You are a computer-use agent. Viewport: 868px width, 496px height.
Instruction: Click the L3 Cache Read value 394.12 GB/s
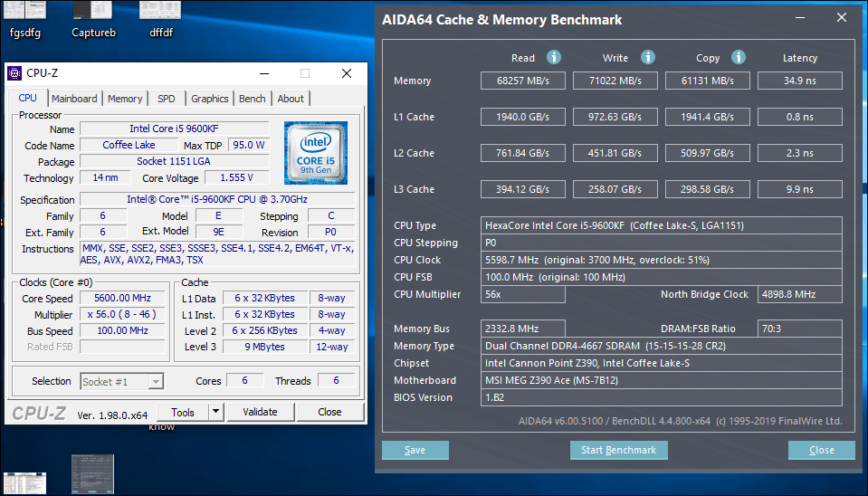(x=523, y=189)
